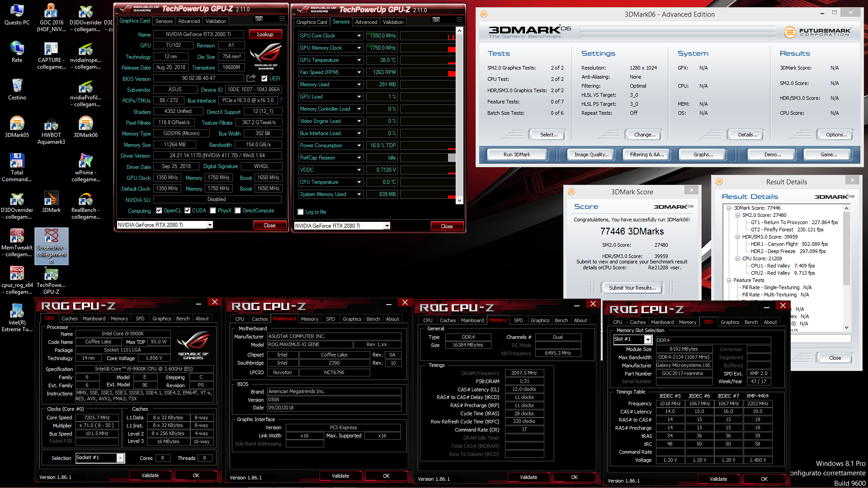Open cpuz_rog_x64 desktop shortcut
This screenshot has height=488, width=868.
[x=17, y=280]
